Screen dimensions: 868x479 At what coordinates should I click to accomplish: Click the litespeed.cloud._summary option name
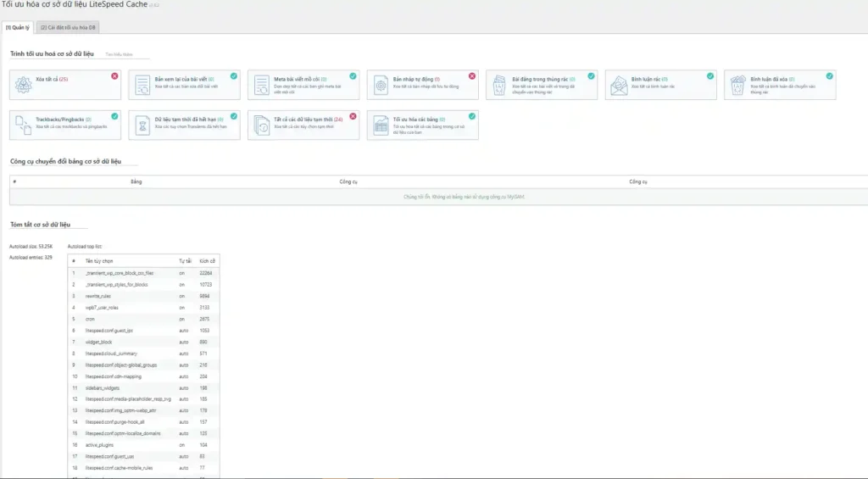pos(111,354)
